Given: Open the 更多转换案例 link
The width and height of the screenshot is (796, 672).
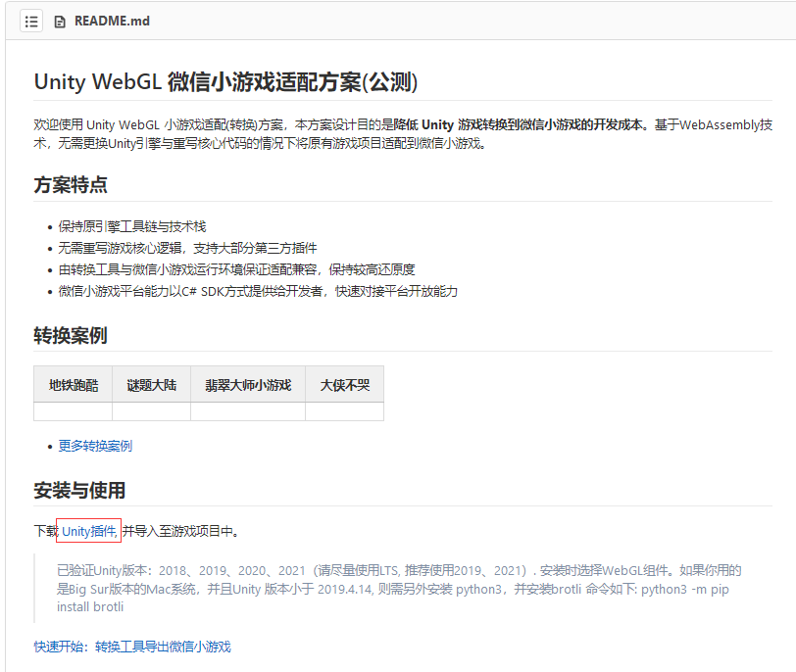Looking at the screenshot, I should click(x=95, y=446).
